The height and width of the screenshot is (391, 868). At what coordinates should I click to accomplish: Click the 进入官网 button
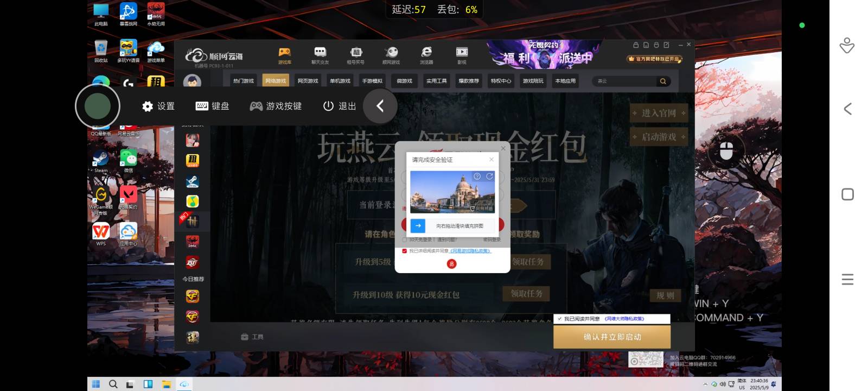click(x=659, y=113)
